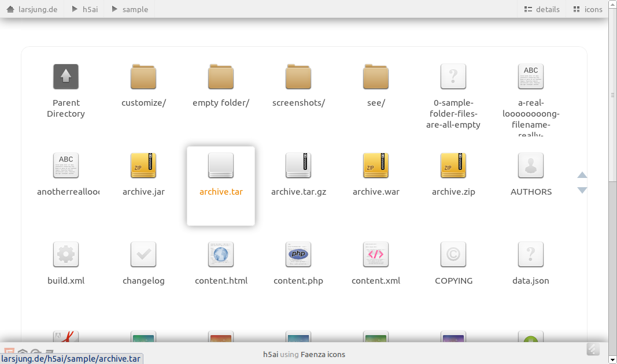Click the Parent Directory label text

click(x=66, y=108)
